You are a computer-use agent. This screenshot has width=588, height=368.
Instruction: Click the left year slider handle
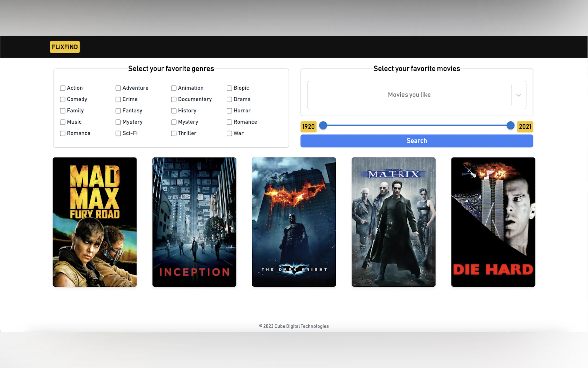point(323,126)
